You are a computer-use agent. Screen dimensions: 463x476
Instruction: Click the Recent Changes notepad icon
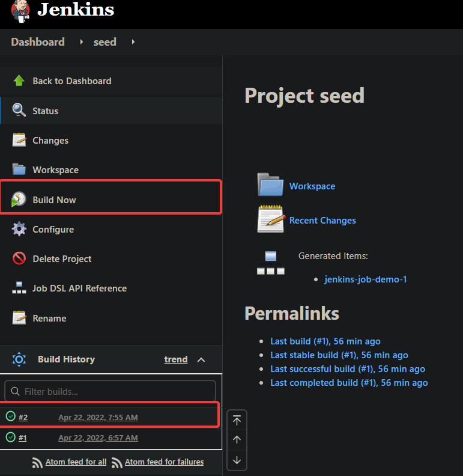coord(271,219)
